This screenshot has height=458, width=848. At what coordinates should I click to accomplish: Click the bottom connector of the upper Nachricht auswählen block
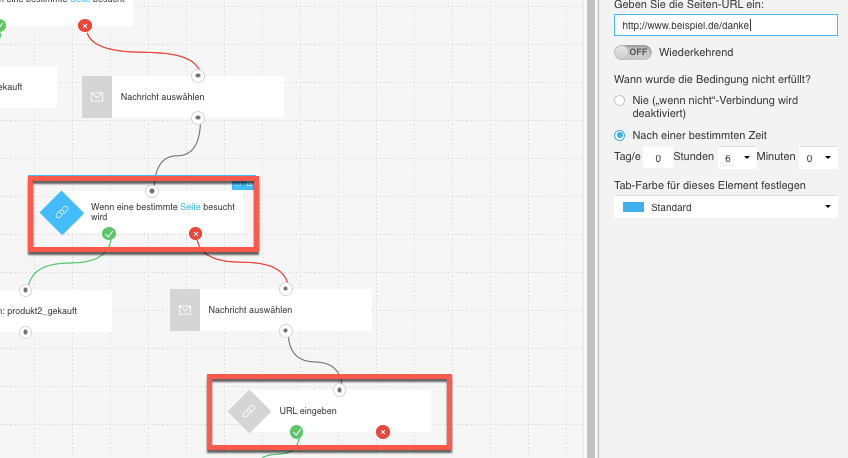198,117
